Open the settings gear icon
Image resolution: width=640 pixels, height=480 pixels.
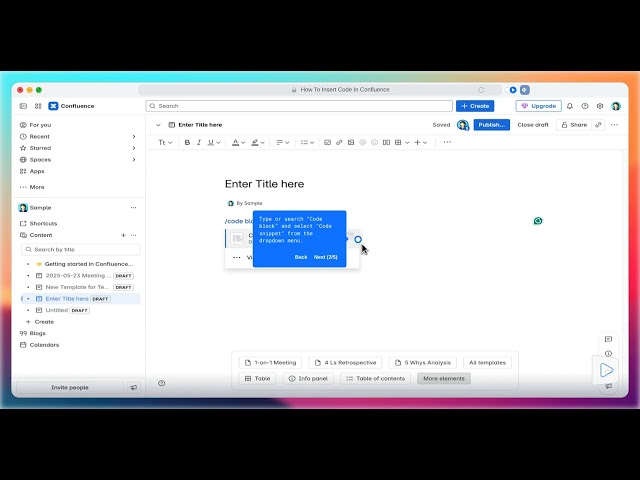[600, 106]
